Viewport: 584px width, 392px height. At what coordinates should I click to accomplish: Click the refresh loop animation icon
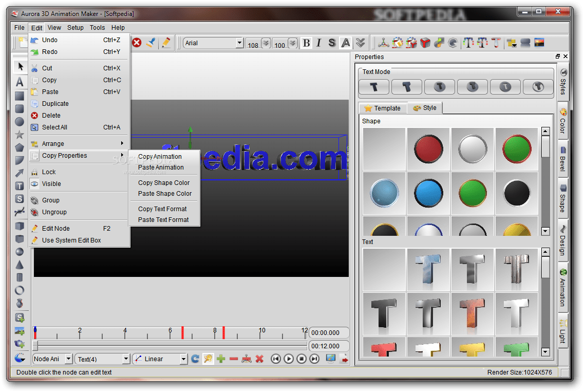[x=195, y=359]
